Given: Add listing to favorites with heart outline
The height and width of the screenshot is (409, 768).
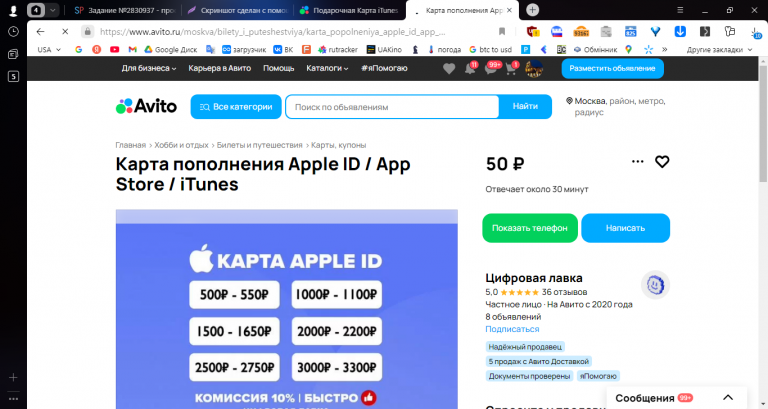Looking at the screenshot, I should pos(662,162).
